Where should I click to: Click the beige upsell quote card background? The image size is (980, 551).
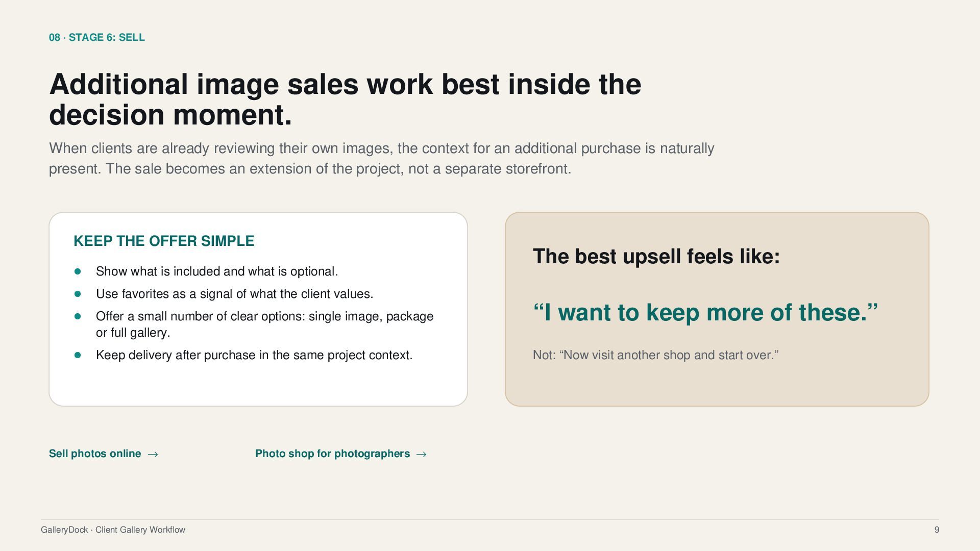click(x=717, y=385)
